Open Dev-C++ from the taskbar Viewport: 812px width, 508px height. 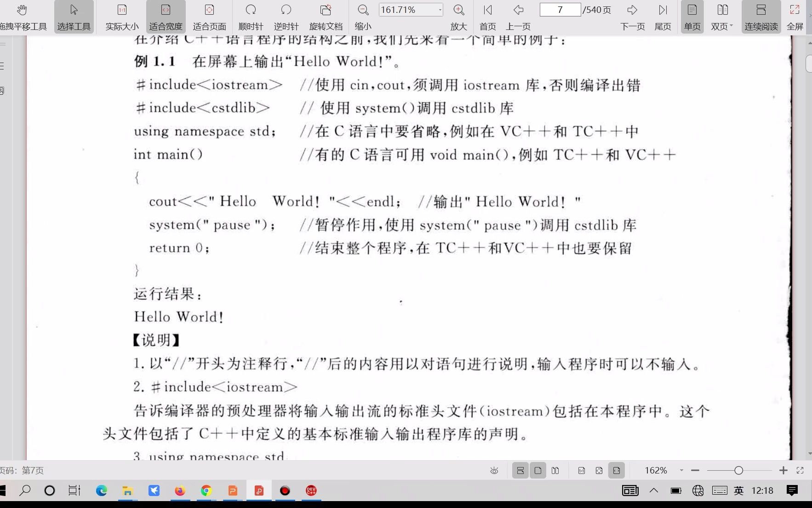click(311, 491)
